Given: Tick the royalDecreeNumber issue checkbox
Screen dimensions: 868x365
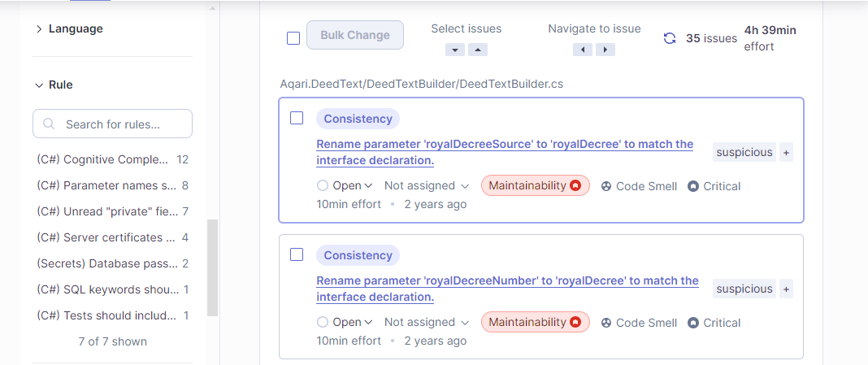Looking at the screenshot, I should point(297,255).
